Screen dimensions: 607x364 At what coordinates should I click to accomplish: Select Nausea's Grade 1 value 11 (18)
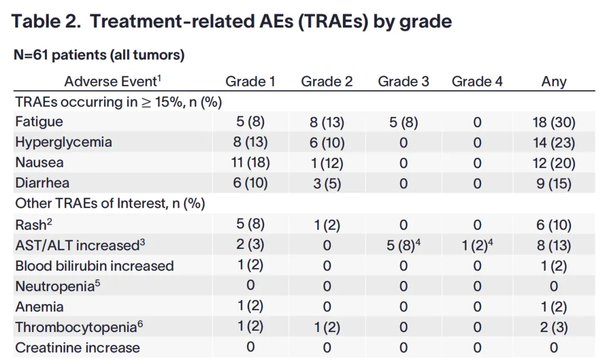[x=250, y=163]
